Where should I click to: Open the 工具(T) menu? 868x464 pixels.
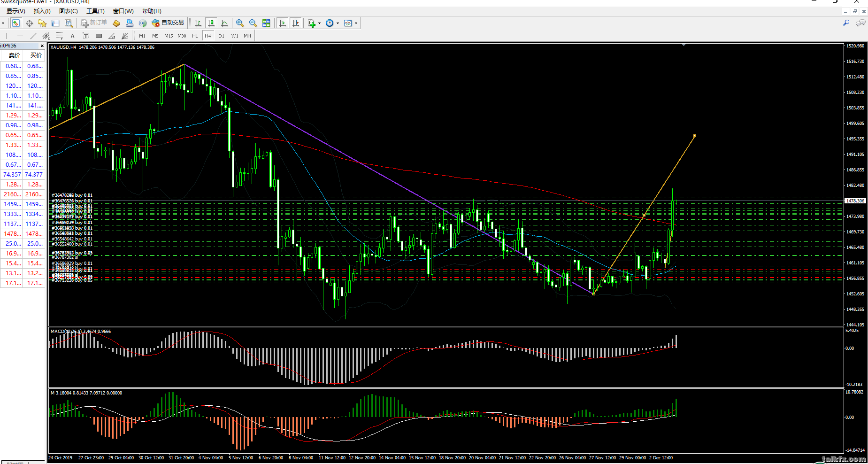tap(95, 11)
